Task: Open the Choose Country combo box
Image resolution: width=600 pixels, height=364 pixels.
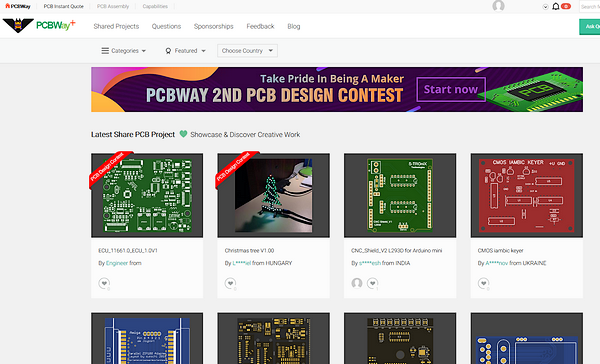Action: pos(247,51)
